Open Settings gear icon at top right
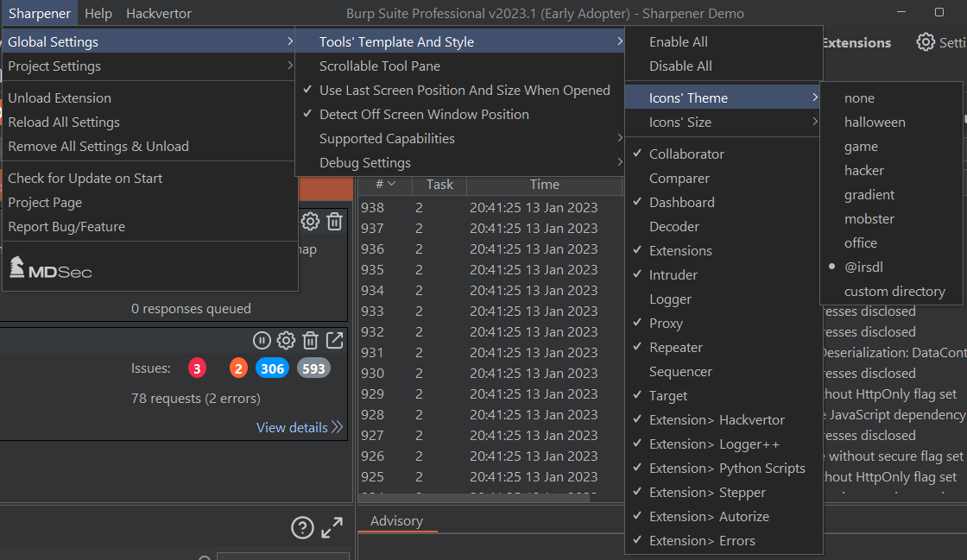Viewport: 967px width, 560px height. (x=926, y=42)
